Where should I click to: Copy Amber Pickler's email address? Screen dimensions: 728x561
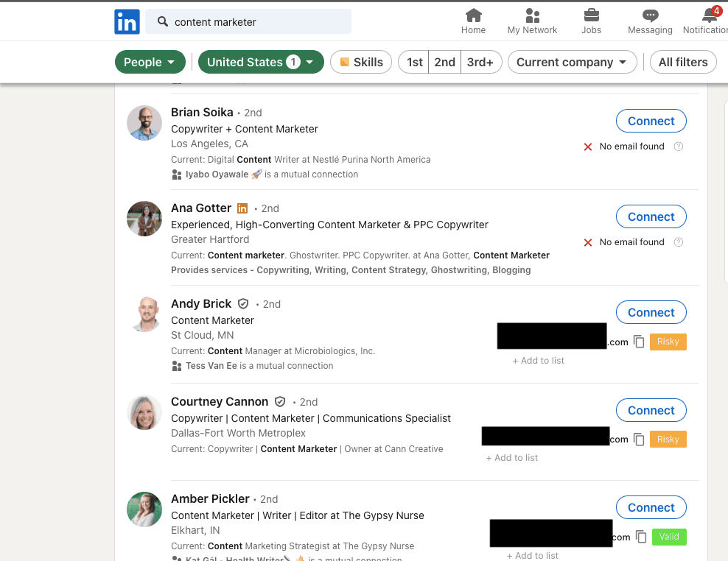[x=641, y=537]
